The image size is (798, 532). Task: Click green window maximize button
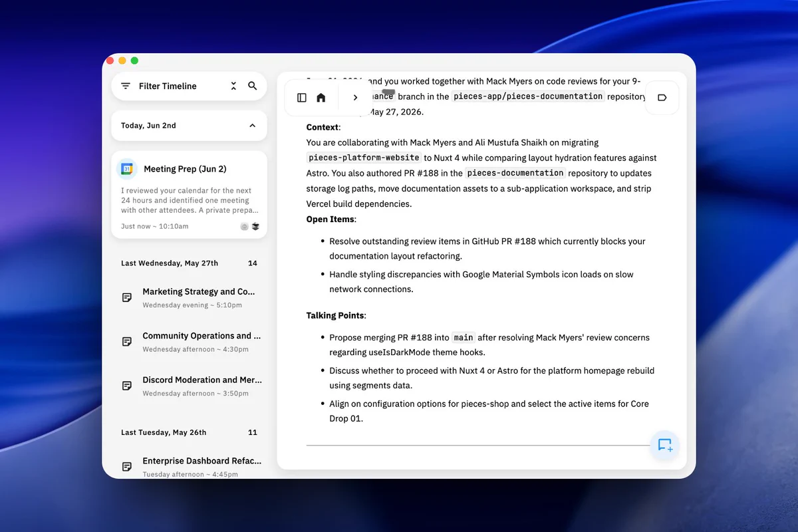134,61
